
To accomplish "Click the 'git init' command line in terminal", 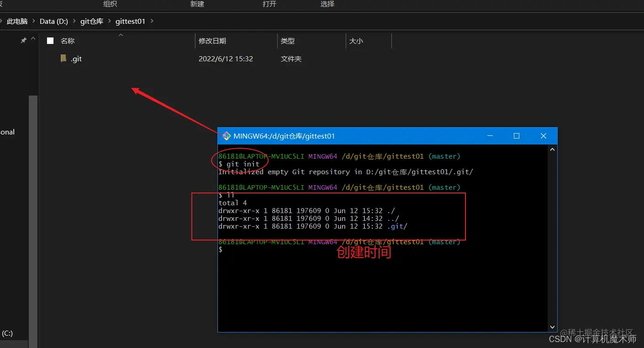I will coord(239,164).
